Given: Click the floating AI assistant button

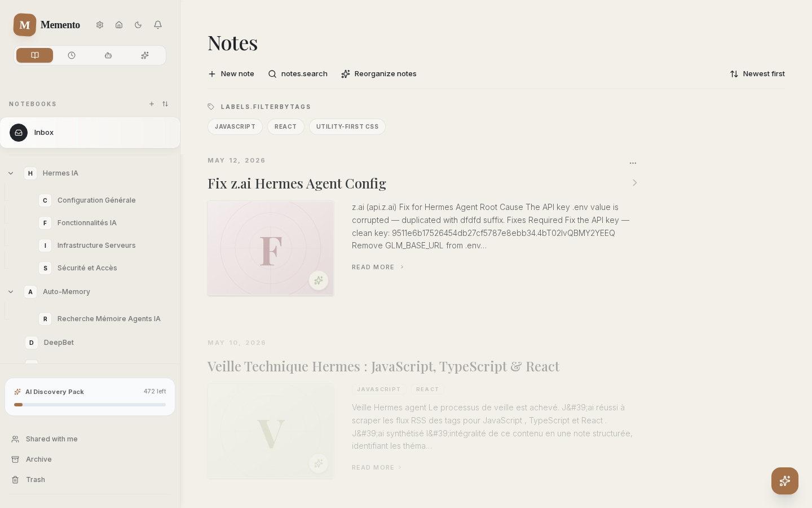Looking at the screenshot, I should 785,481.
